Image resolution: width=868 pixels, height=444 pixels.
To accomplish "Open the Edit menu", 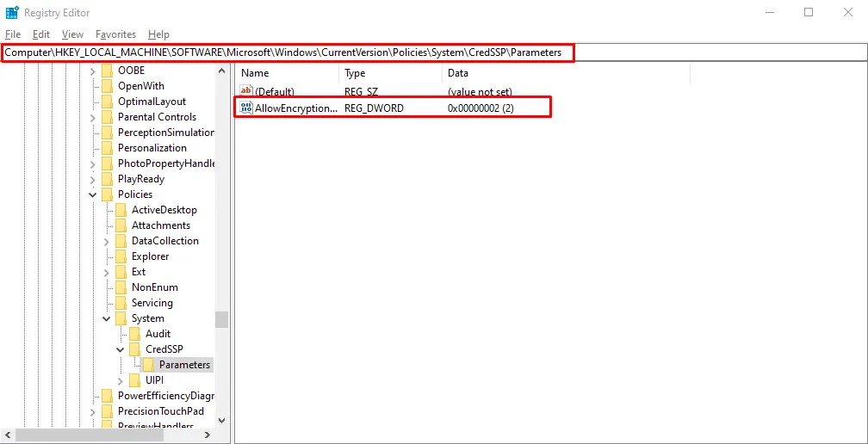I will tap(41, 34).
